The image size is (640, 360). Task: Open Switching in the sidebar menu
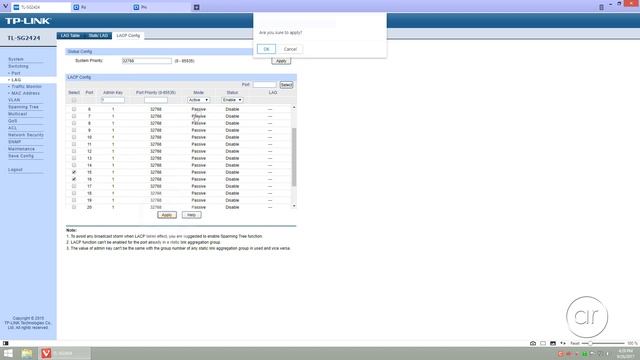click(18, 66)
